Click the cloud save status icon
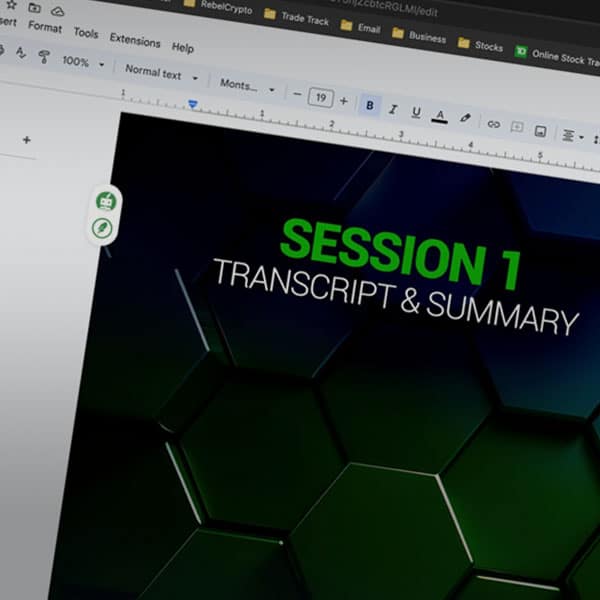Image resolution: width=600 pixels, height=600 pixels. [57, 10]
